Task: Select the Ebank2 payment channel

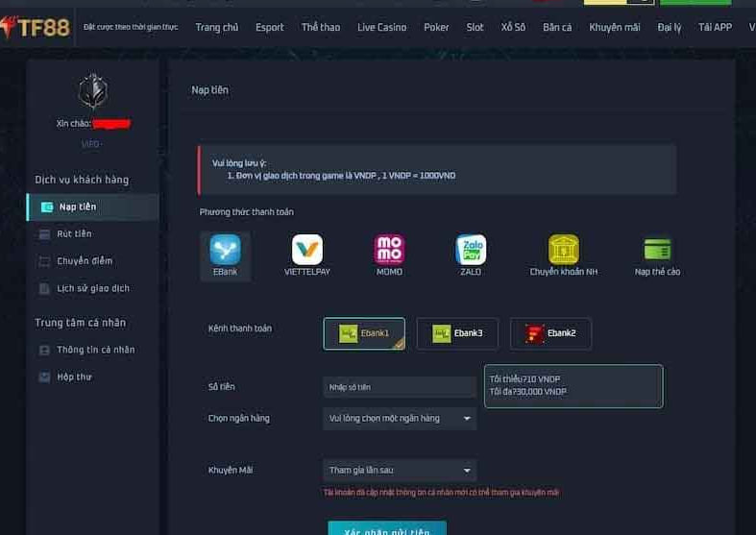Action: tap(550, 333)
